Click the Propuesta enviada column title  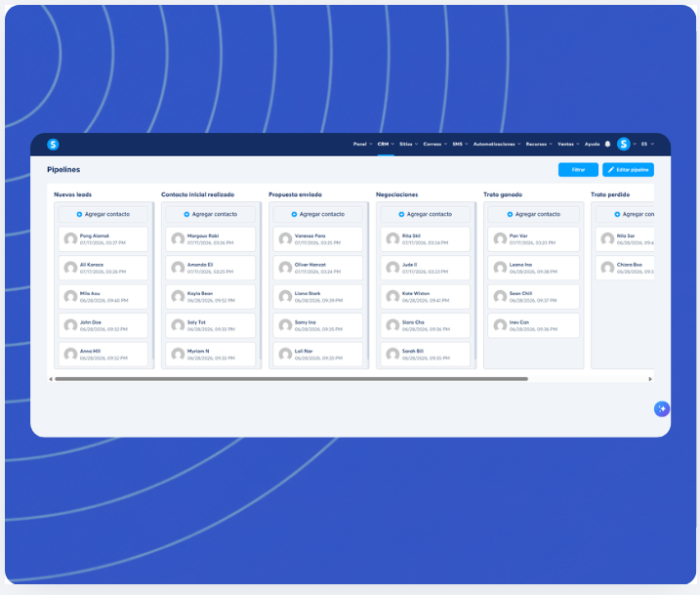point(295,194)
